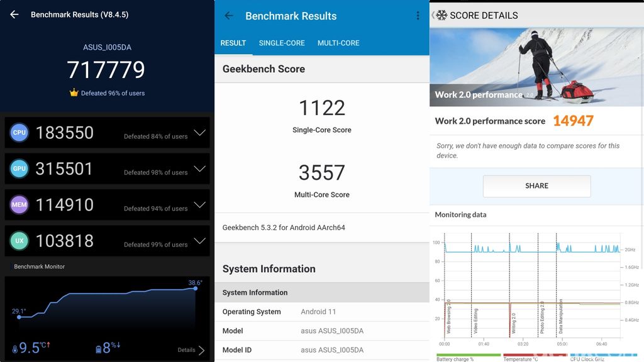Viewport: 644px width, 362px height.
Task: Tap the orange 14947 score value
Action: (x=573, y=121)
